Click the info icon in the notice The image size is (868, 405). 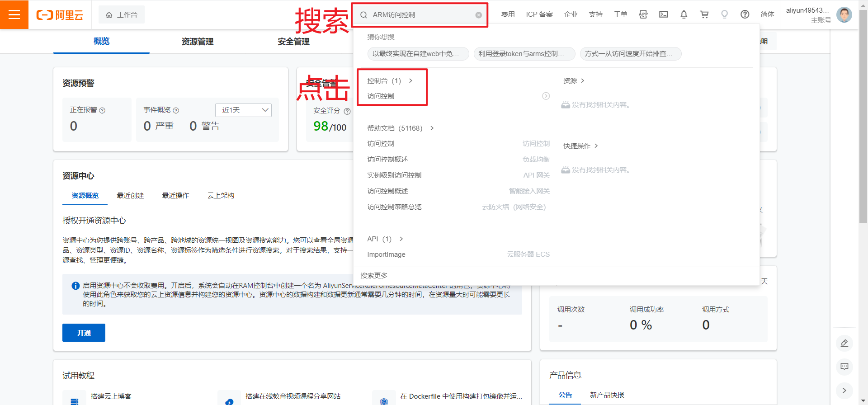point(76,286)
